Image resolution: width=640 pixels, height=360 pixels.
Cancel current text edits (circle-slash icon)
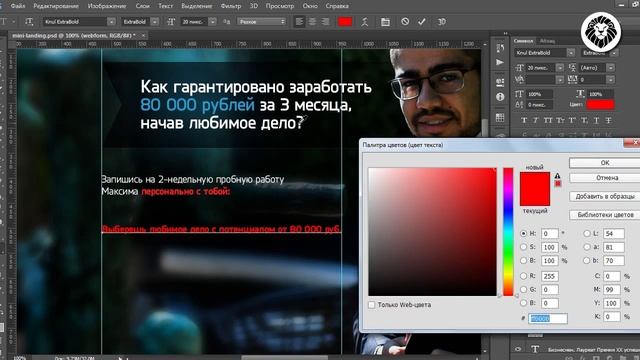[x=405, y=21]
